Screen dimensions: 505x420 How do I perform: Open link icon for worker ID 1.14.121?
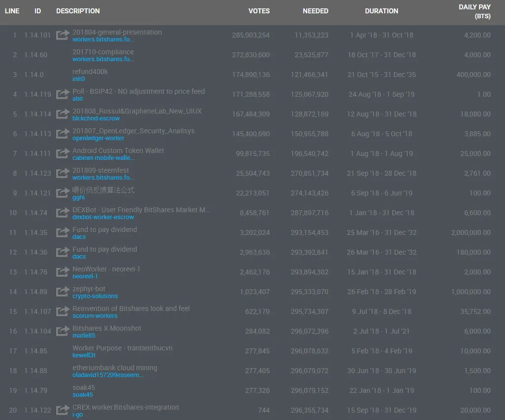click(63, 193)
